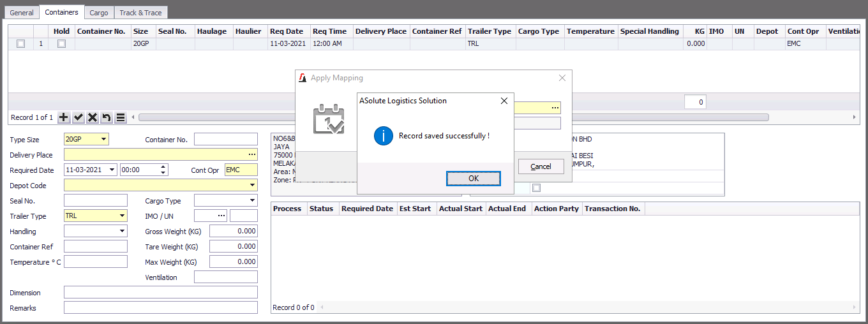Click Cancel in the Apply Mapping dialog

tap(541, 166)
